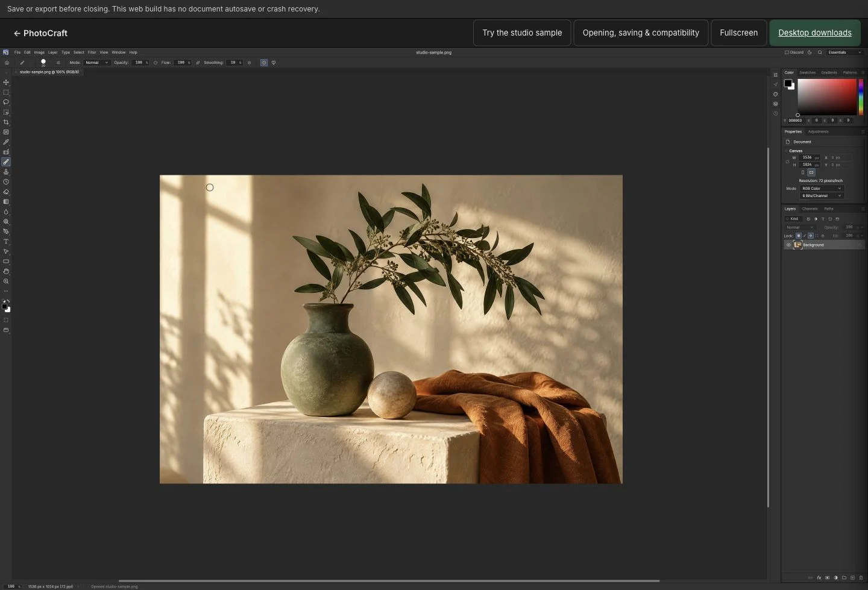
Task: Select the Pen tool
Action: (6, 231)
